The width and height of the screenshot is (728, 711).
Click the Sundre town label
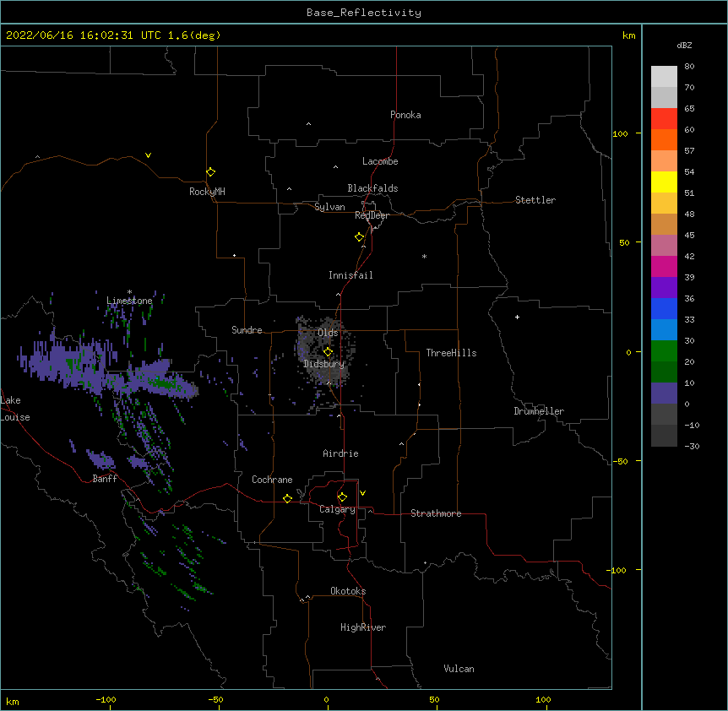247,330
